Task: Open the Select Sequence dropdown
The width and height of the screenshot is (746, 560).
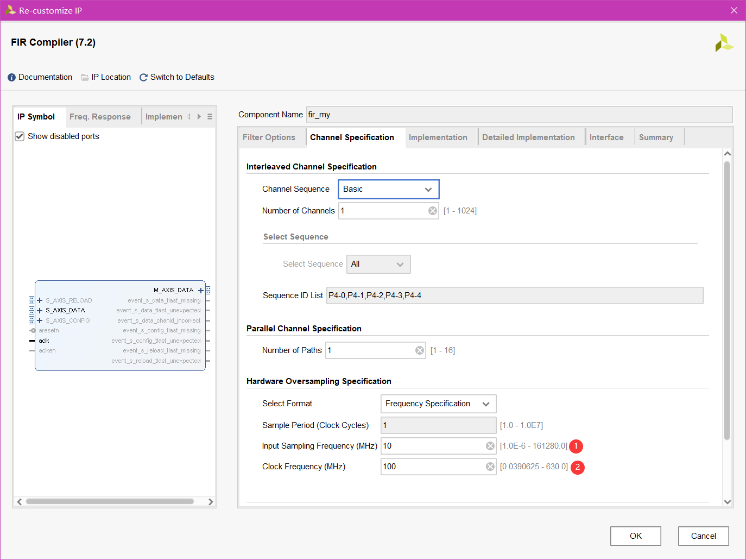Action: [378, 265]
